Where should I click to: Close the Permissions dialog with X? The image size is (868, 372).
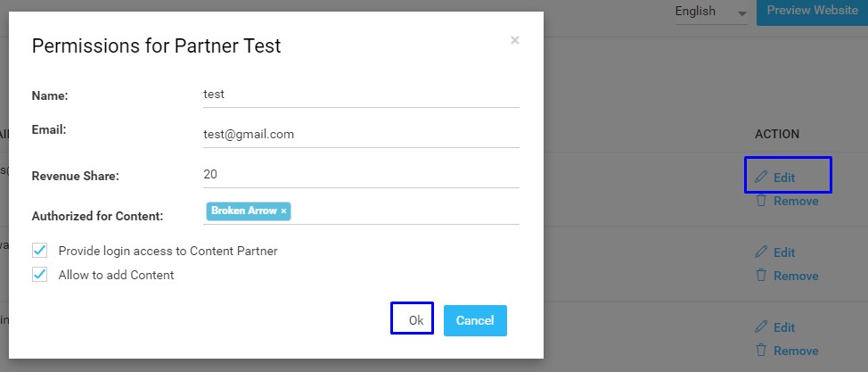coord(515,40)
